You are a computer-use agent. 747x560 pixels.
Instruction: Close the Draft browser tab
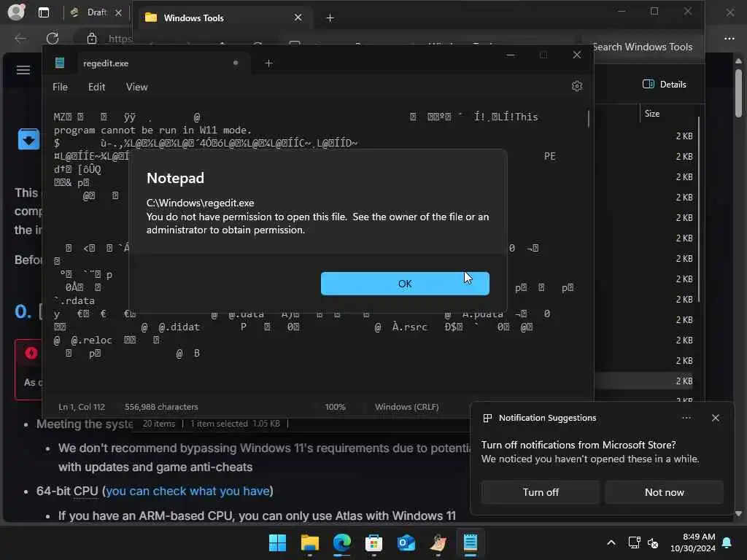(119, 13)
